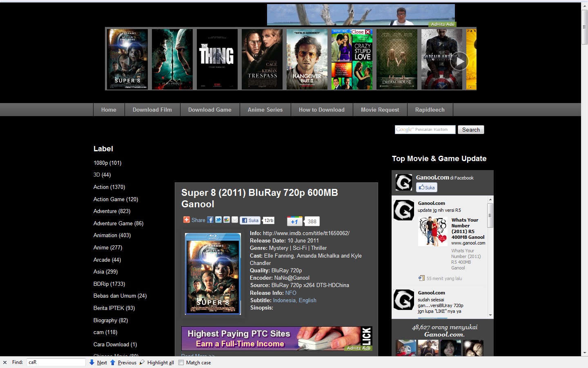The height and width of the screenshot is (368, 588).
Task: Open Download Game menu item
Action: click(210, 110)
